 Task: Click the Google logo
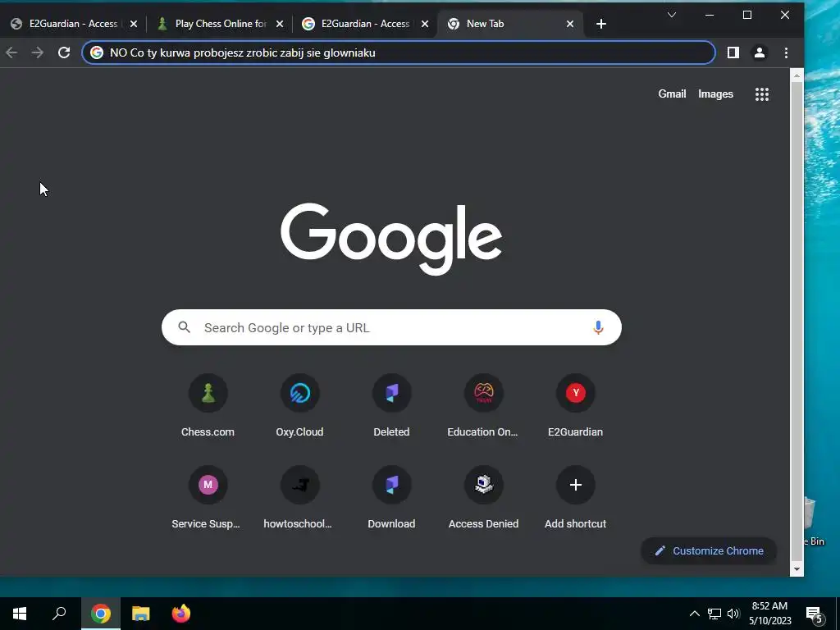[391, 239]
